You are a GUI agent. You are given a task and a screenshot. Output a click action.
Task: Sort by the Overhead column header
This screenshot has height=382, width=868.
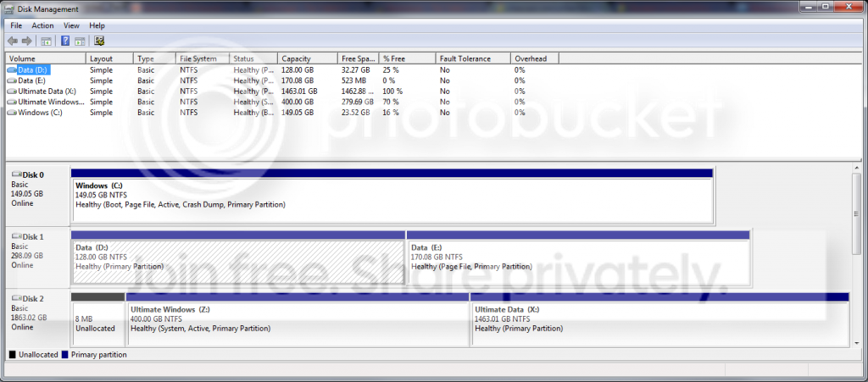pyautogui.click(x=535, y=58)
